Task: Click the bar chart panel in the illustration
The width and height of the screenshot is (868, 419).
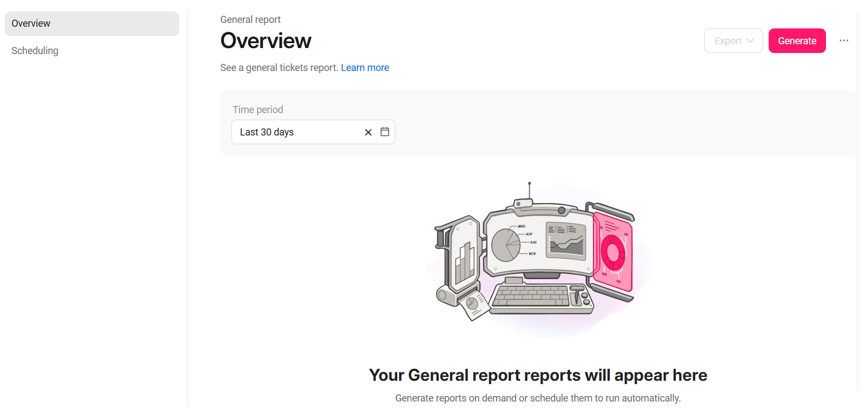Action: (x=465, y=262)
